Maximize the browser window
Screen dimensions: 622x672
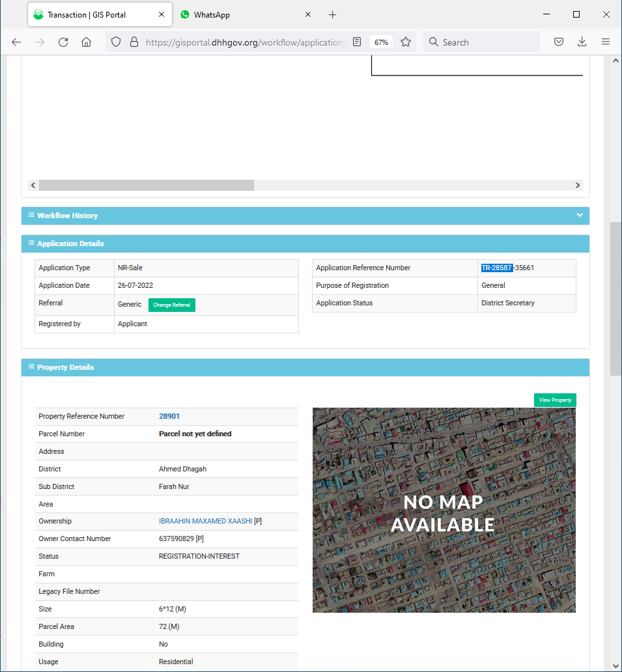(x=576, y=14)
